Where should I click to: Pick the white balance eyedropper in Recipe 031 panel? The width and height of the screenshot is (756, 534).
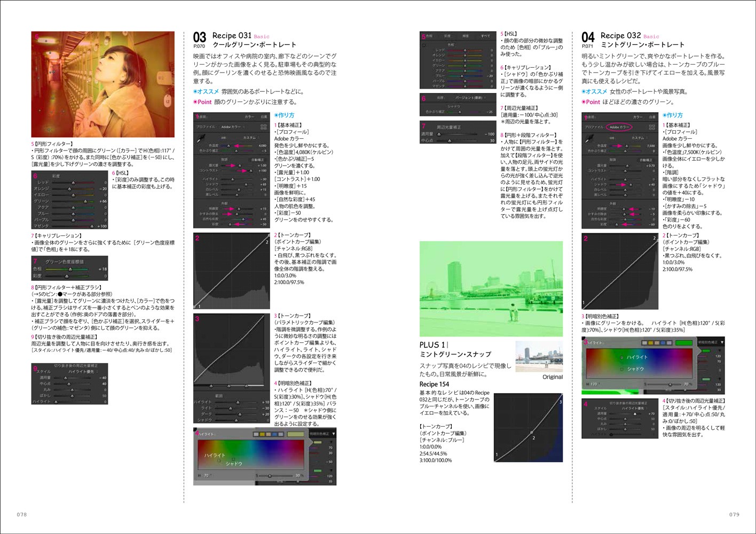point(201,139)
